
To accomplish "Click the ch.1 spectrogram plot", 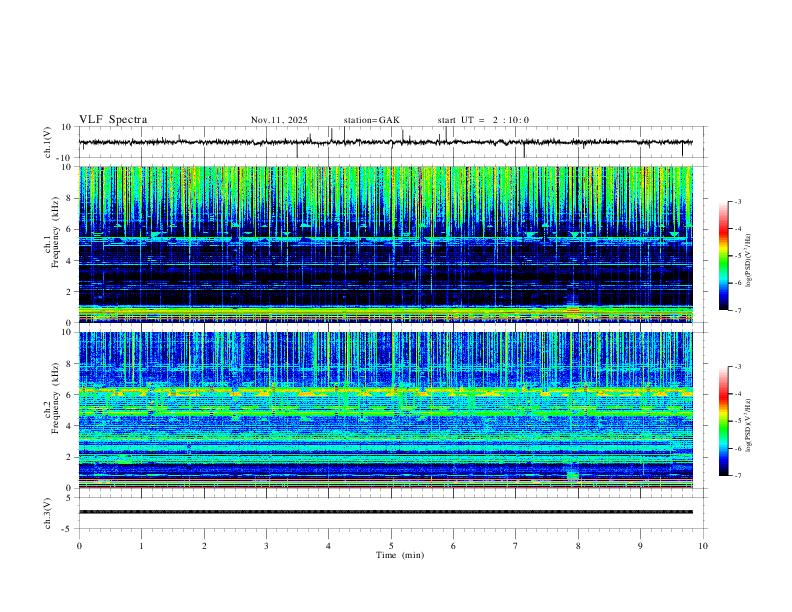I will click(386, 244).
